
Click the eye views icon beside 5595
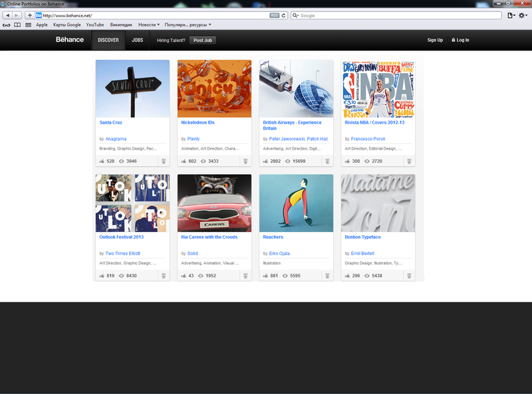click(x=285, y=276)
